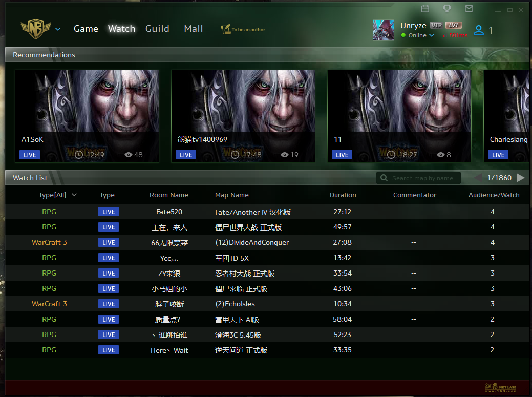Click the Unryze username

click(x=413, y=26)
